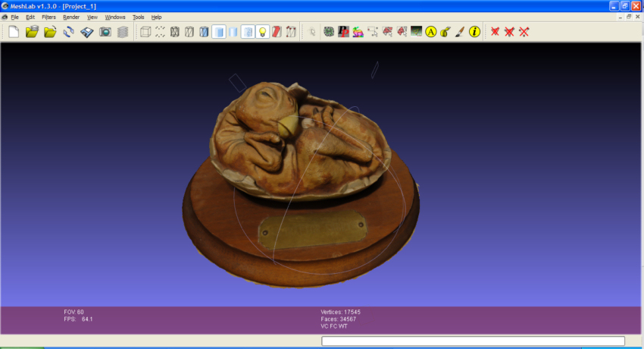Toggle the light bulb lighting button
Viewport: 644px width, 349px height.
click(x=262, y=32)
